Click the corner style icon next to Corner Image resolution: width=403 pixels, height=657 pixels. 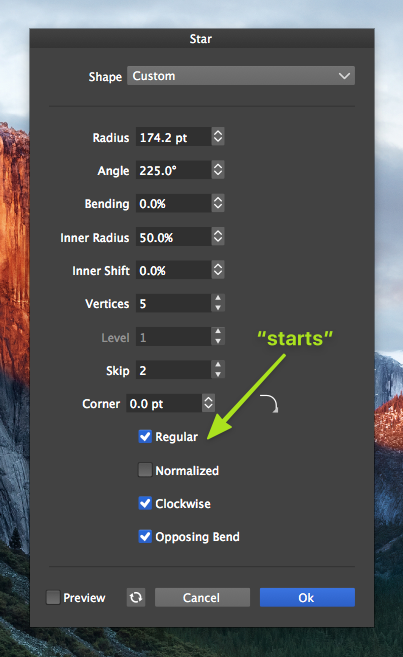point(269,404)
